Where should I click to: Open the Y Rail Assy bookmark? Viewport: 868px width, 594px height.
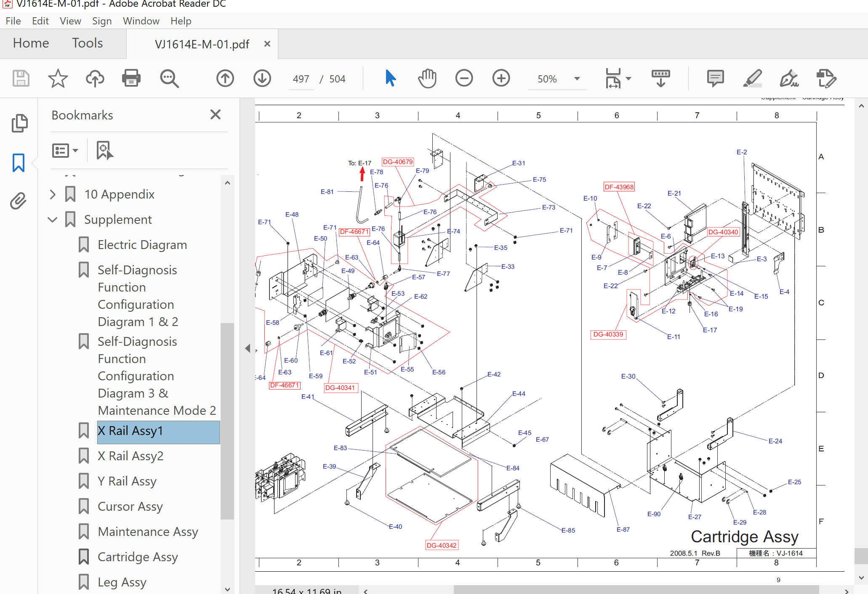[127, 481]
